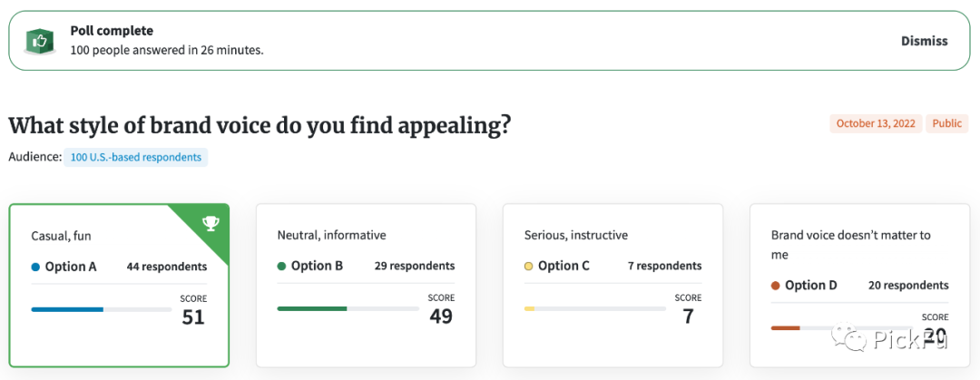Click the thumbs-up poll complete icon

[38, 41]
